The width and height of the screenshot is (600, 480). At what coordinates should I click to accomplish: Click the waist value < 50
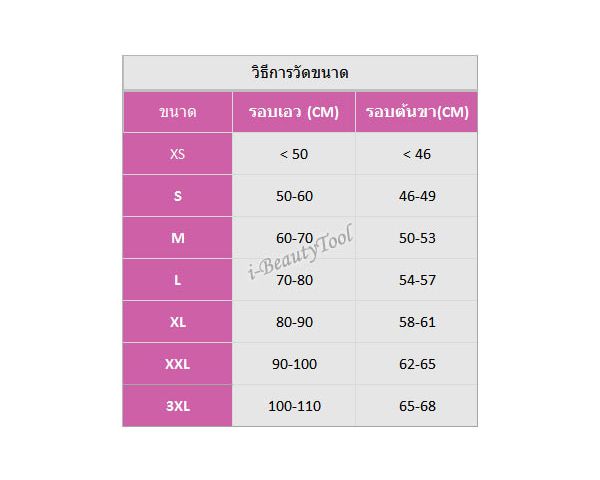[x=294, y=154]
